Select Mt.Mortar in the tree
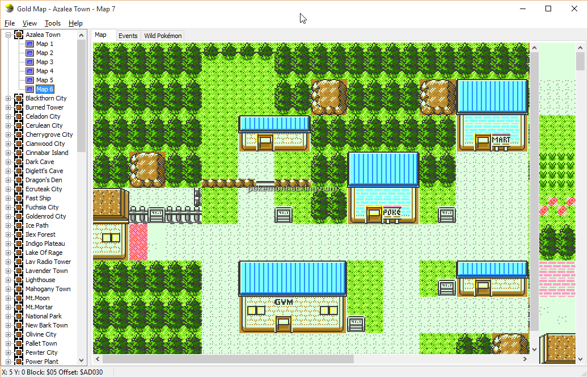Viewport: 588px width, 378px height. [x=39, y=307]
